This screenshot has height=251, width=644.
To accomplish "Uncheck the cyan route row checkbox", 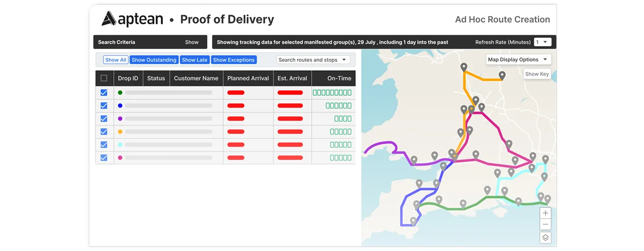I will tap(104, 145).
